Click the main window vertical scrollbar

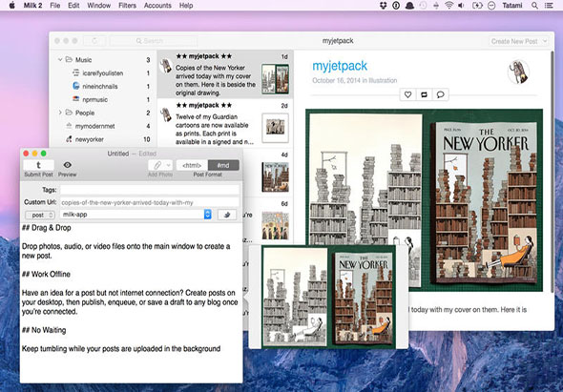[x=552, y=172]
